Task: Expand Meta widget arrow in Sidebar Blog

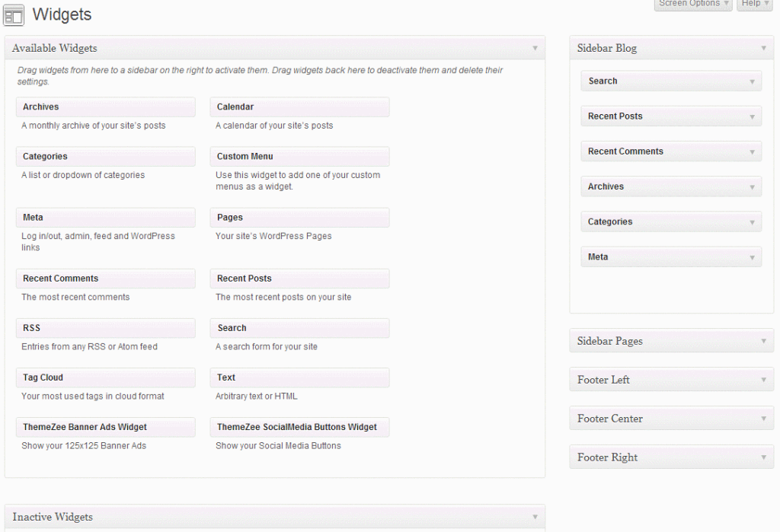Action: pos(752,257)
